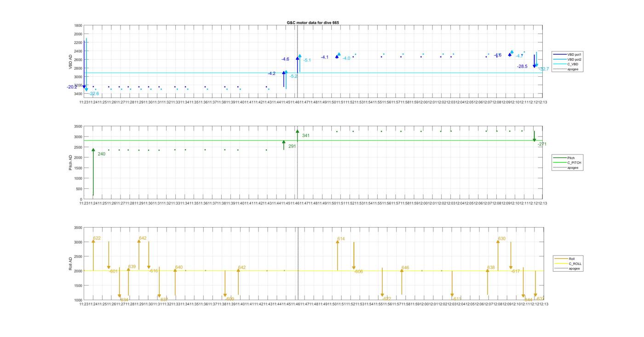Click the "-20.2" VBD data label
644x337 pixels.
[x=72, y=87]
